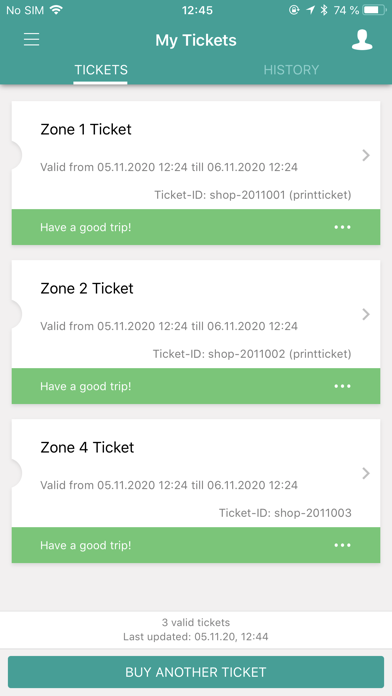
Task: Switch to the History tab
Action: tap(291, 70)
